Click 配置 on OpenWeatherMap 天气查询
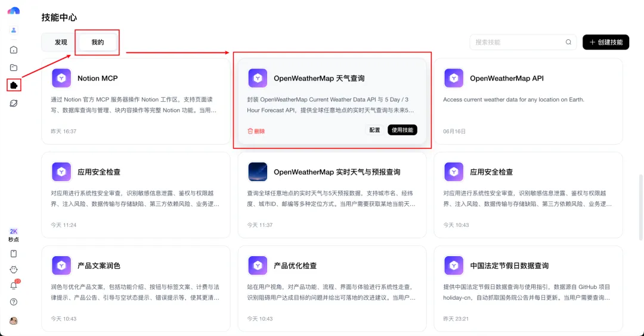Screen dimensions: 644x336 (374, 130)
